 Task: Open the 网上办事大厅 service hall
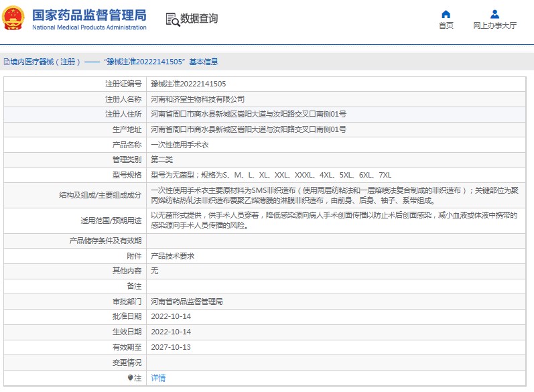click(494, 25)
